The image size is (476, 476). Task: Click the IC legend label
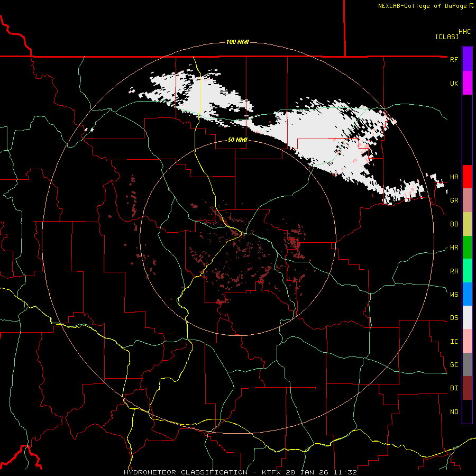tap(454, 342)
